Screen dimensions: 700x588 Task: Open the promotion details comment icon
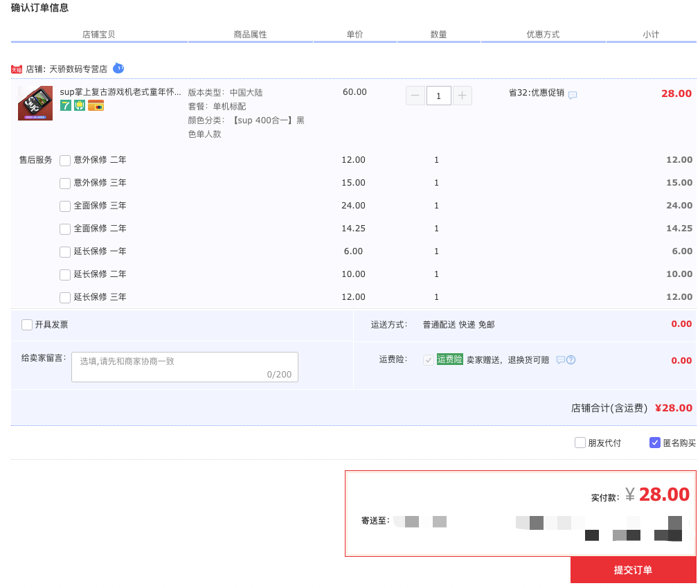pos(573,95)
